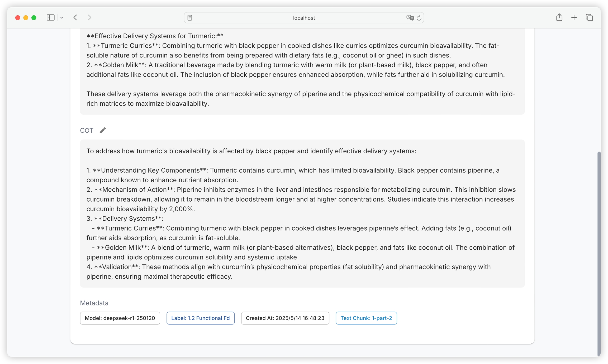Open a new tab with plus icon
Screen dimensions: 608x364
point(574,18)
